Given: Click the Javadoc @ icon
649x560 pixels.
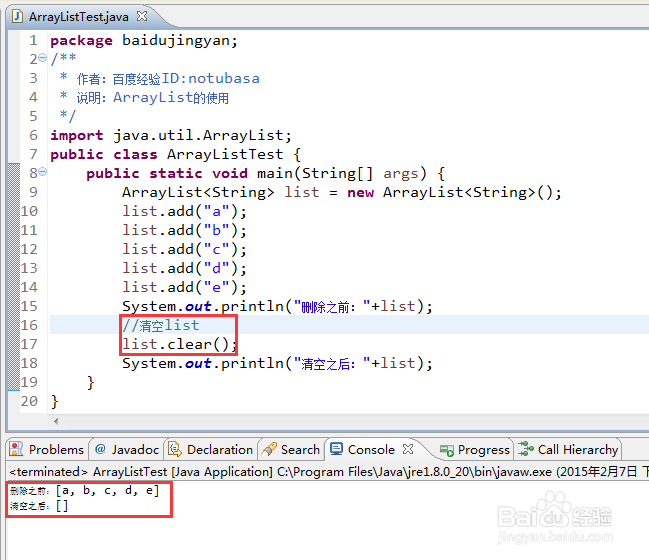Looking at the screenshot, I should coord(100,449).
